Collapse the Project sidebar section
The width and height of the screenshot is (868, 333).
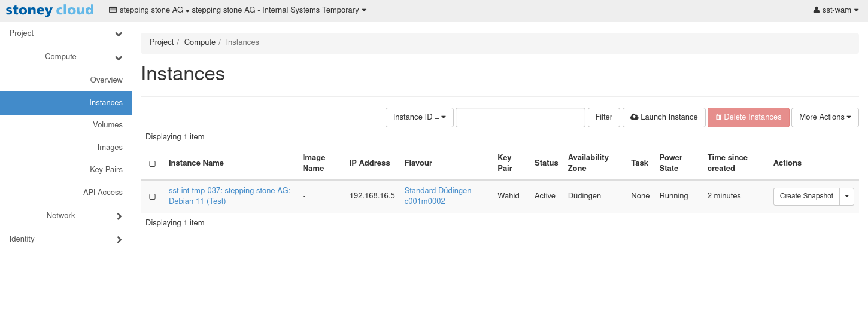point(119,34)
